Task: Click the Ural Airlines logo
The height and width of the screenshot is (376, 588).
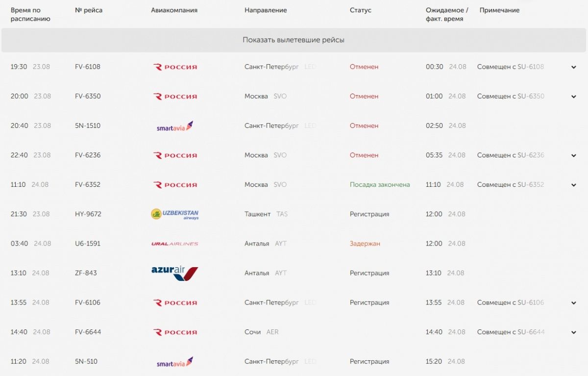Action: click(175, 244)
